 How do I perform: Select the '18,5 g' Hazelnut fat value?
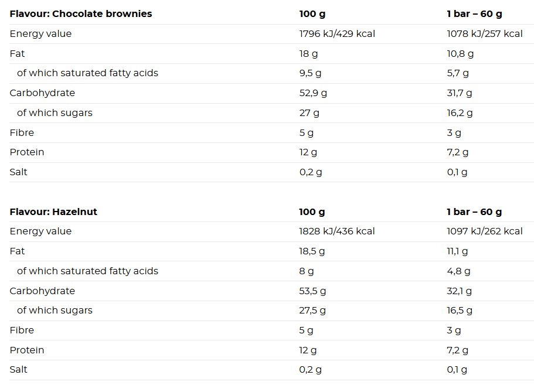click(312, 251)
